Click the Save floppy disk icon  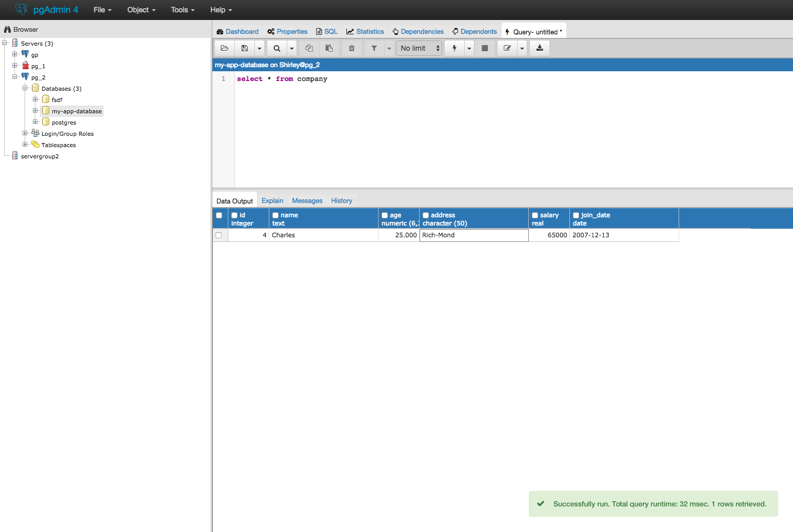pyautogui.click(x=245, y=48)
